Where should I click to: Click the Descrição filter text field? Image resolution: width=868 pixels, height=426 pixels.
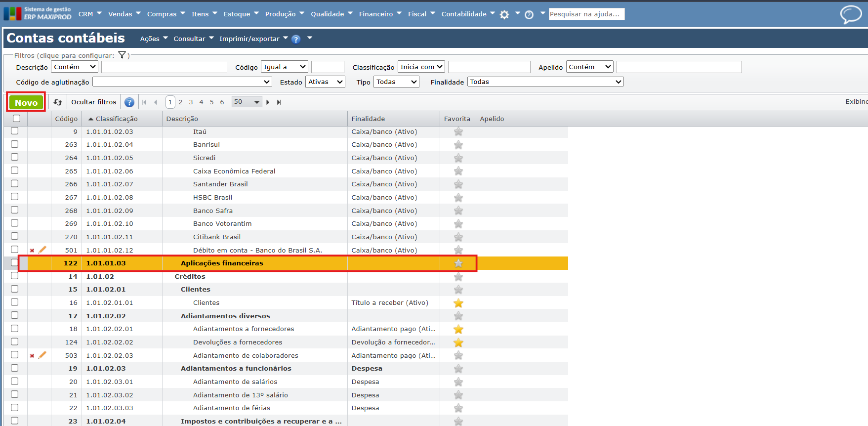(x=164, y=67)
